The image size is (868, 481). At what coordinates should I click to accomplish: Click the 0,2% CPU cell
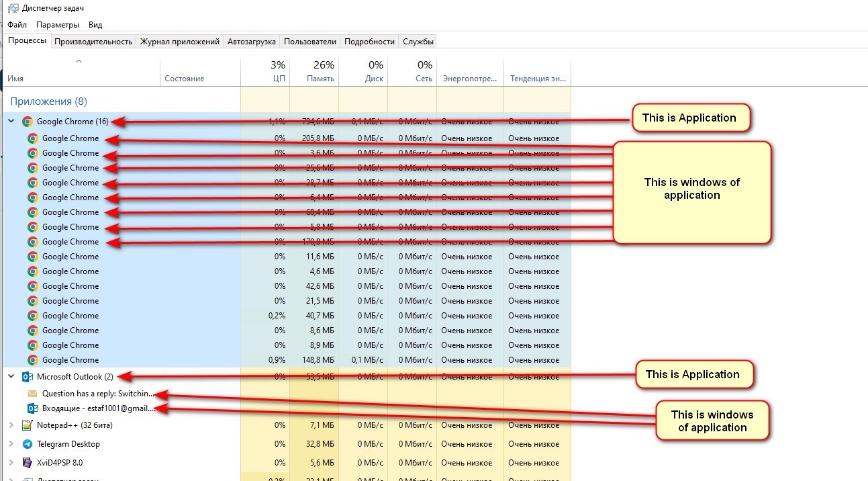(265, 316)
